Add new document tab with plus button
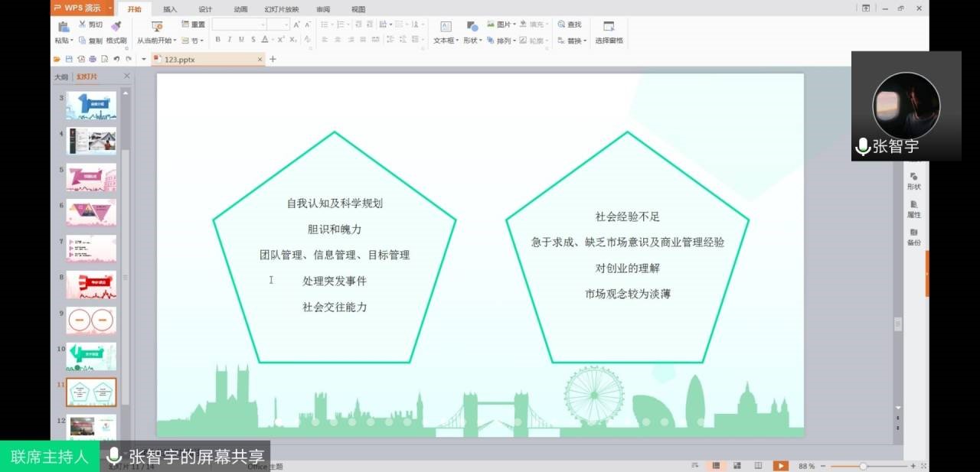The image size is (980, 472). pos(273,59)
